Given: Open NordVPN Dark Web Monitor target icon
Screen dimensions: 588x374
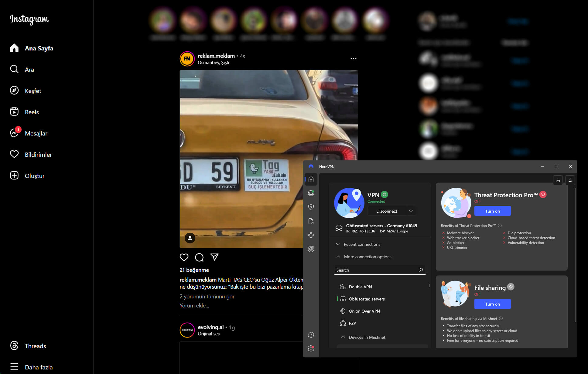Looking at the screenshot, I should click(311, 249).
